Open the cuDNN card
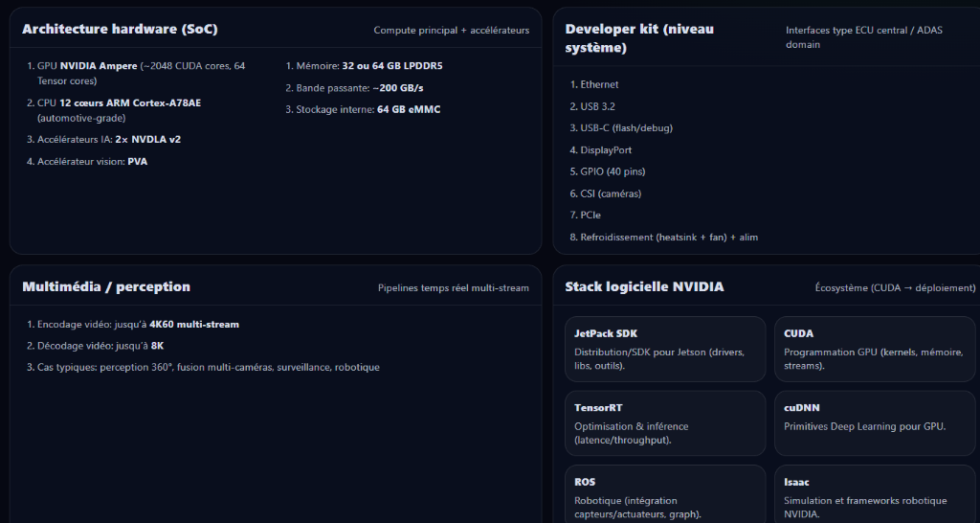This screenshot has height=523, width=980. click(875, 423)
